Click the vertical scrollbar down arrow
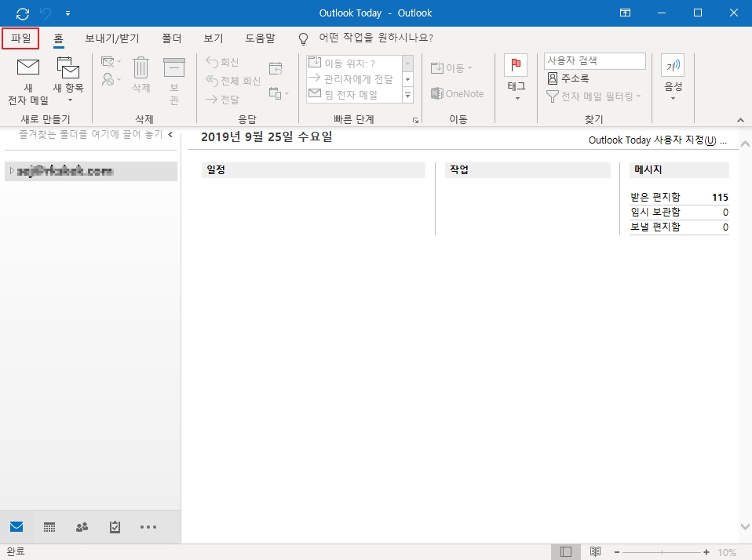752x560 pixels. [x=745, y=526]
